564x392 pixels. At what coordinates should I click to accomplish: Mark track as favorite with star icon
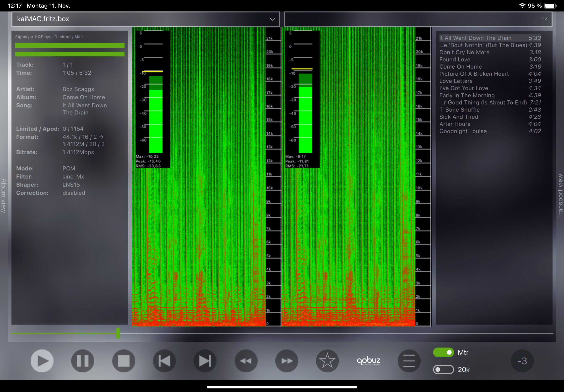[x=327, y=361]
